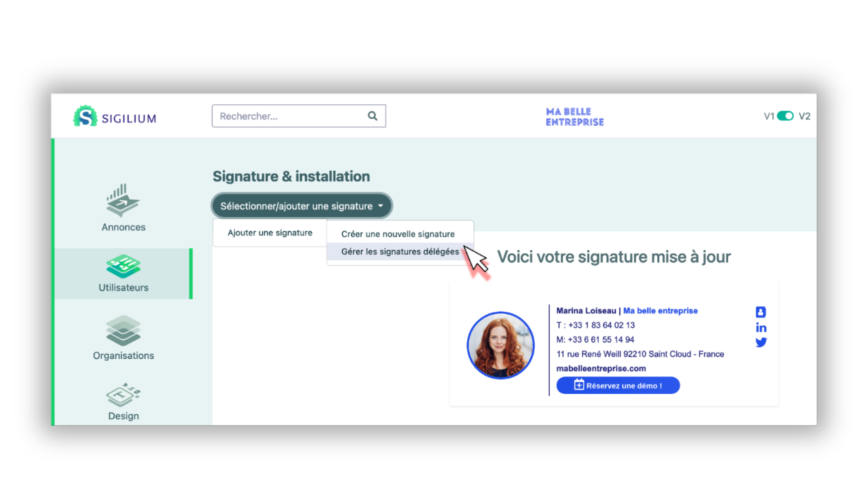Open Ajouter une signature submenu
This screenshot has height=488, width=868.
click(x=270, y=233)
